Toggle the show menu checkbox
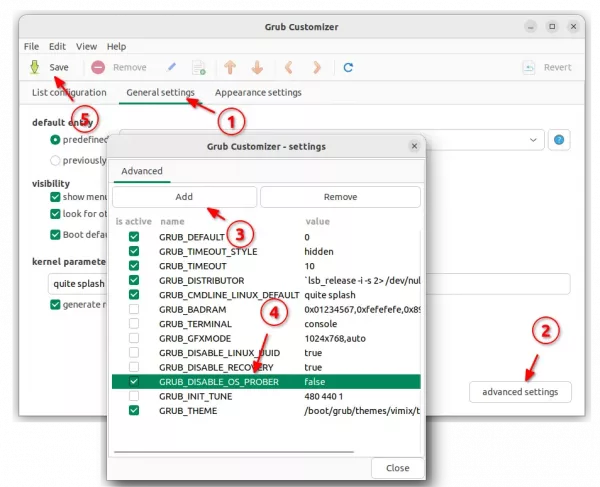This screenshot has height=487, width=600. (55, 197)
